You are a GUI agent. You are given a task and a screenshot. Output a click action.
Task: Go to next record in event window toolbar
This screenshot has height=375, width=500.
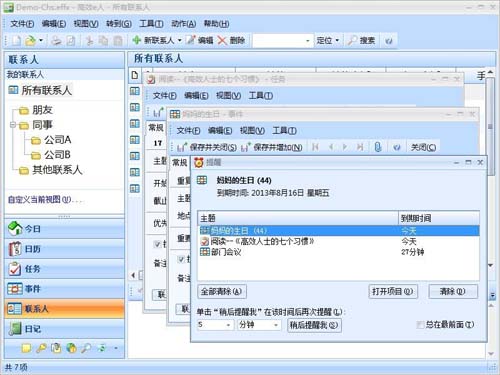(345, 147)
